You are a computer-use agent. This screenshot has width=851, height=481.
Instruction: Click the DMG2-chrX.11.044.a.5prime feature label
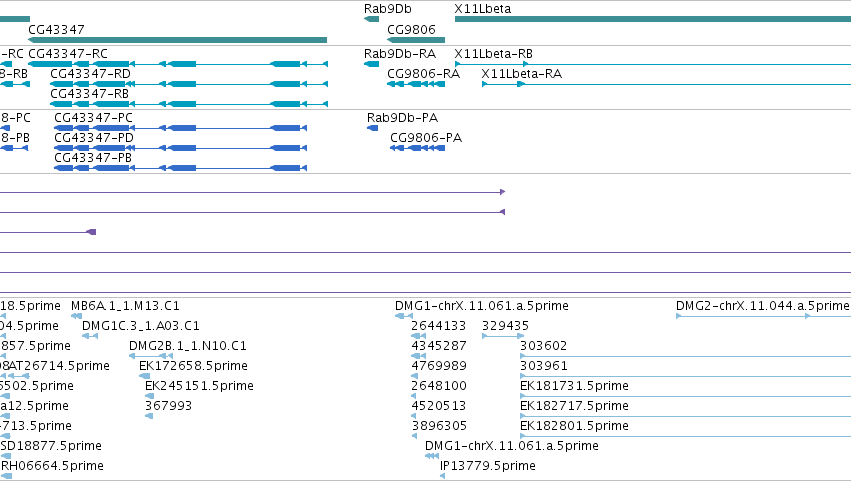pyautogui.click(x=763, y=306)
